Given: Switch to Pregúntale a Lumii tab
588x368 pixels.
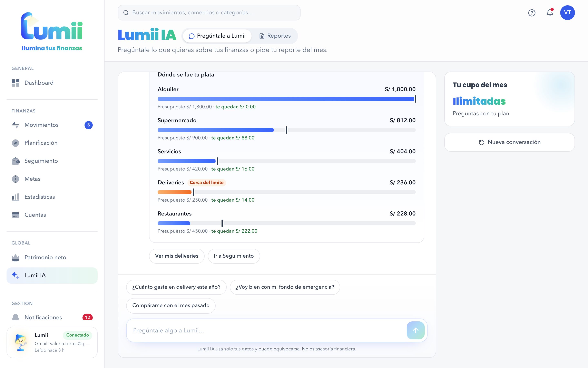Looking at the screenshot, I should pos(217,36).
